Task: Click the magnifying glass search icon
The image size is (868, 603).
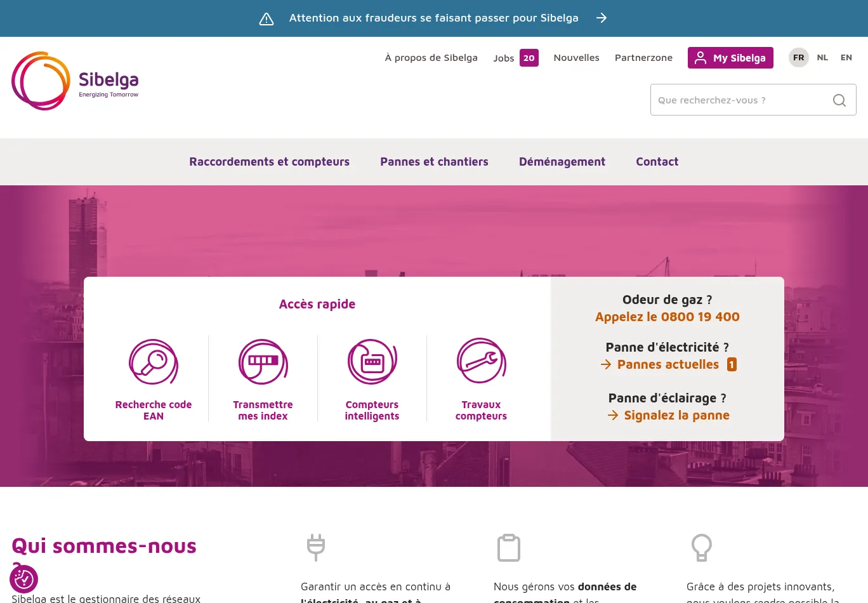Action: click(x=839, y=100)
